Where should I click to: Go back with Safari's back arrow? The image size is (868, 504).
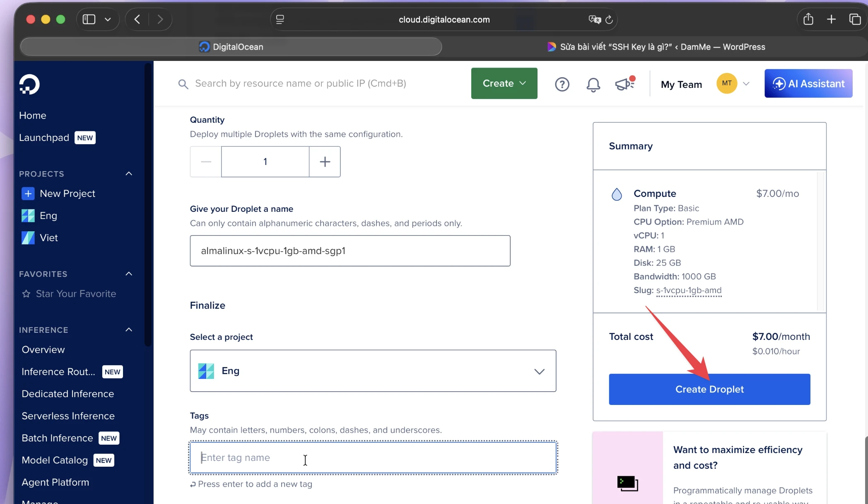coord(137,19)
